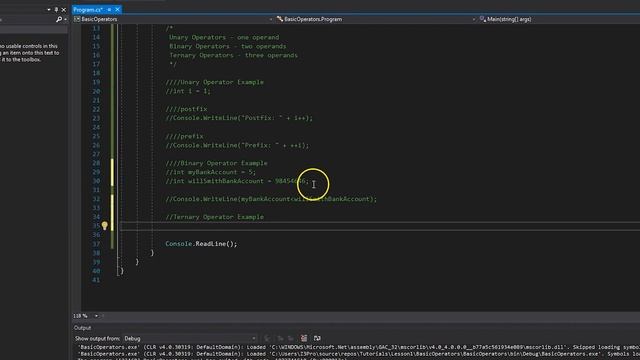
Task: Click the ////prefix comment line
Action: tap(184, 136)
